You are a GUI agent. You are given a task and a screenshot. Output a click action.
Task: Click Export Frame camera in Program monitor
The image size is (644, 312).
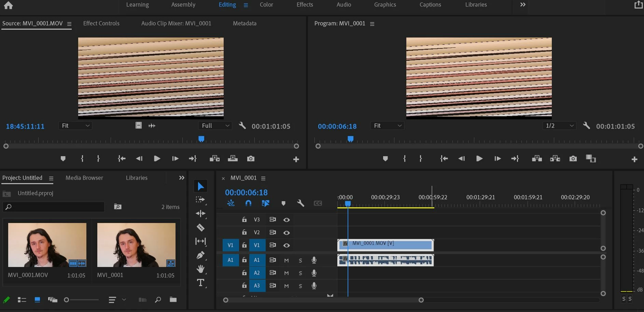point(573,159)
